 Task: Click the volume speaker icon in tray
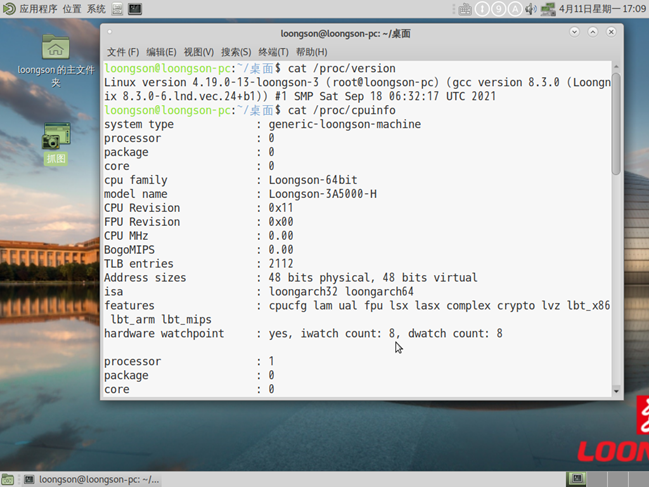point(532,9)
